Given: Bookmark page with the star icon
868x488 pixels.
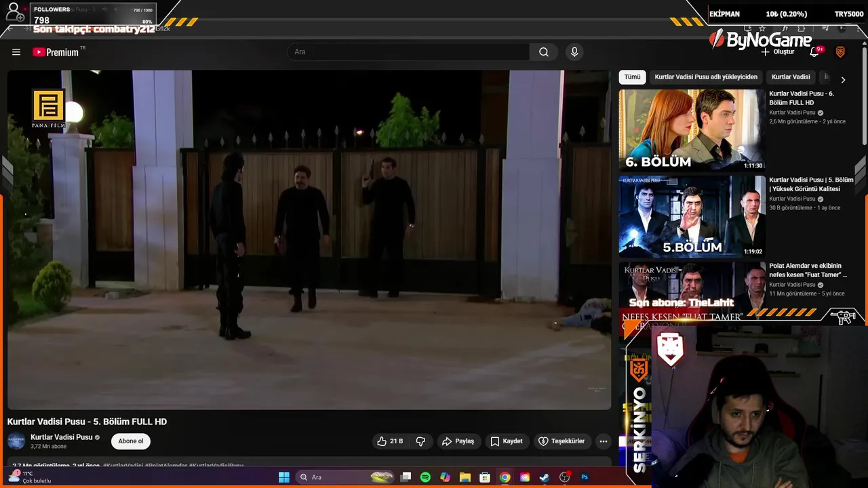Looking at the screenshot, I should 762,28.
